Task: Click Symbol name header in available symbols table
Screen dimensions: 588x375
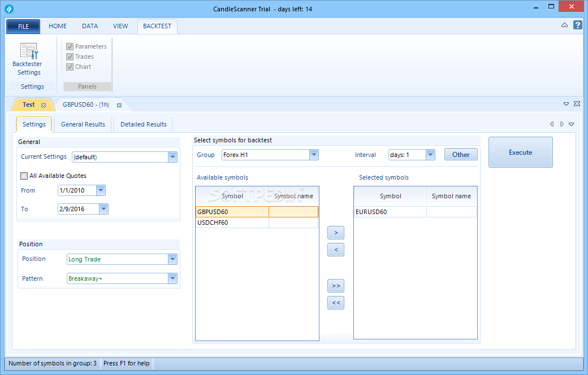Action: 293,196
